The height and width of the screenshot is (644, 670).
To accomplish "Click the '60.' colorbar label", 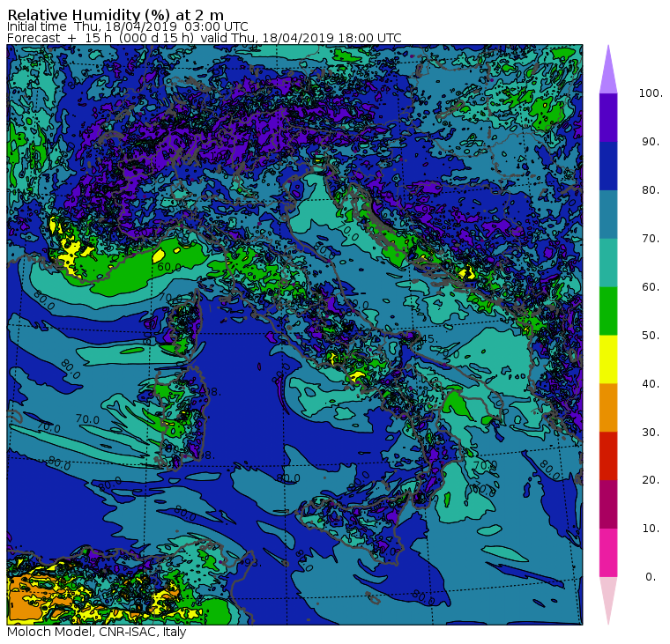I will (x=651, y=287).
